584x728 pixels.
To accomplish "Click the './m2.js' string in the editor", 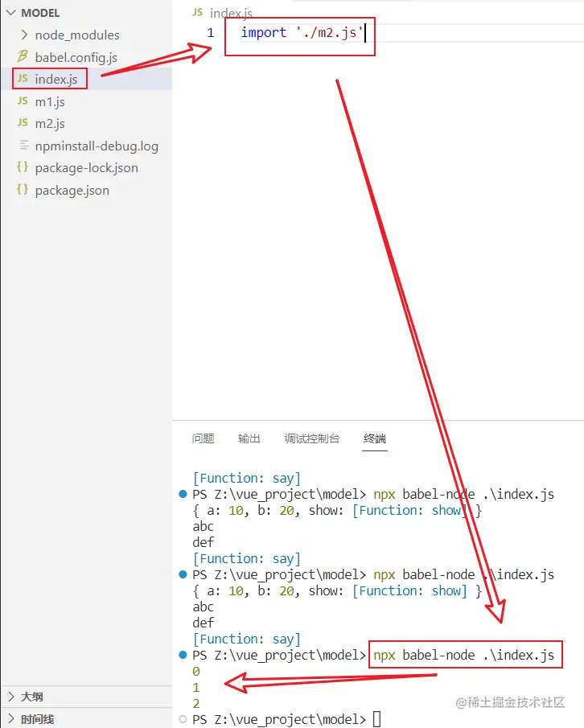I will coord(329,32).
